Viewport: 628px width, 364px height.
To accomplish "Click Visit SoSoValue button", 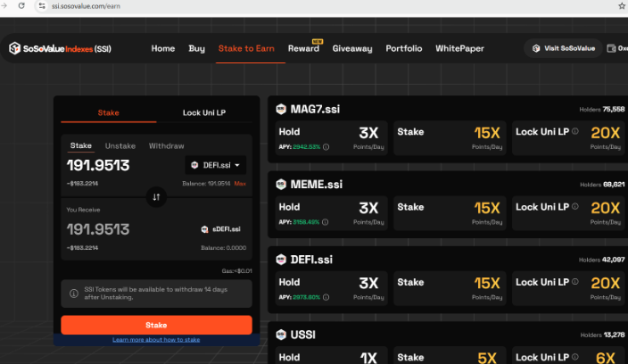I will (x=563, y=48).
